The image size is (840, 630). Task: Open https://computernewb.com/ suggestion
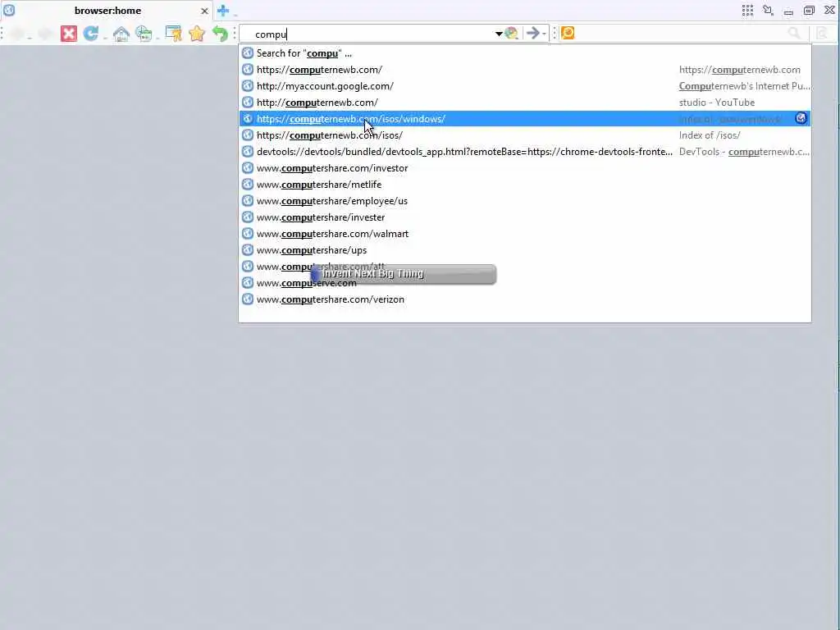[x=525, y=70]
